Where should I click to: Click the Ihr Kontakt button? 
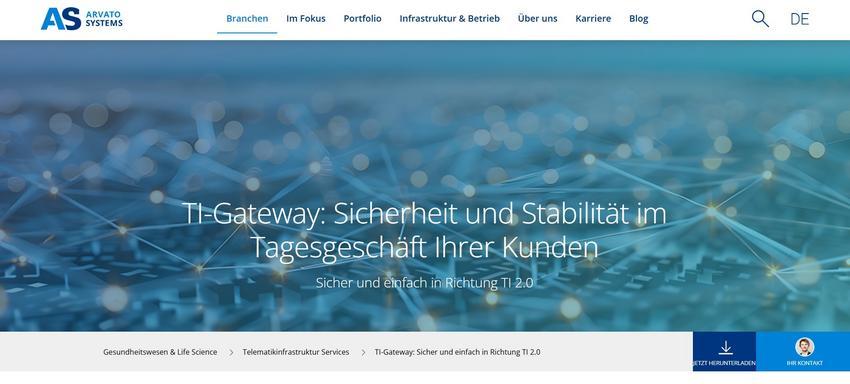pyautogui.click(x=804, y=351)
